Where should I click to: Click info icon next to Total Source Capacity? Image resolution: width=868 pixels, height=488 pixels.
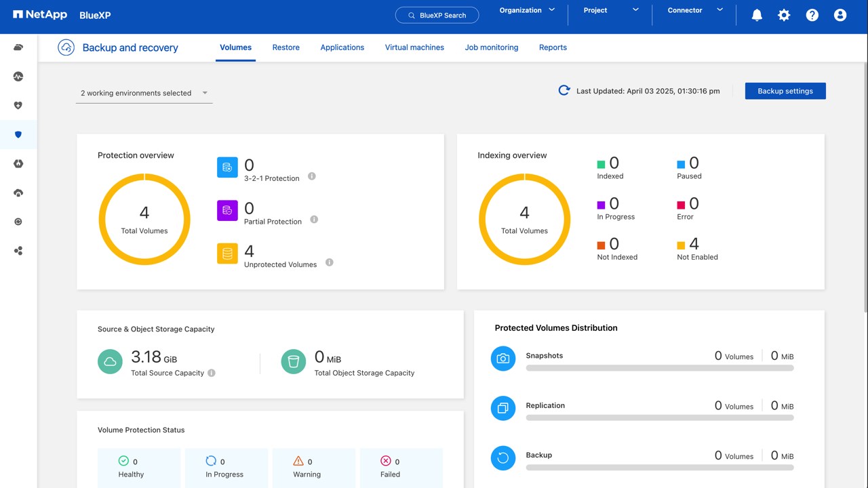point(212,373)
